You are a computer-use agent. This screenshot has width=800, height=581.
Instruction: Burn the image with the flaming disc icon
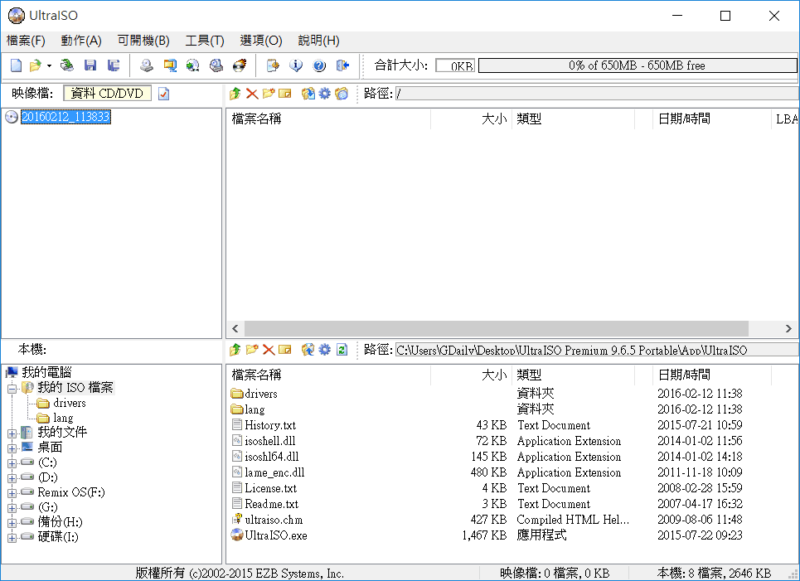[239, 65]
